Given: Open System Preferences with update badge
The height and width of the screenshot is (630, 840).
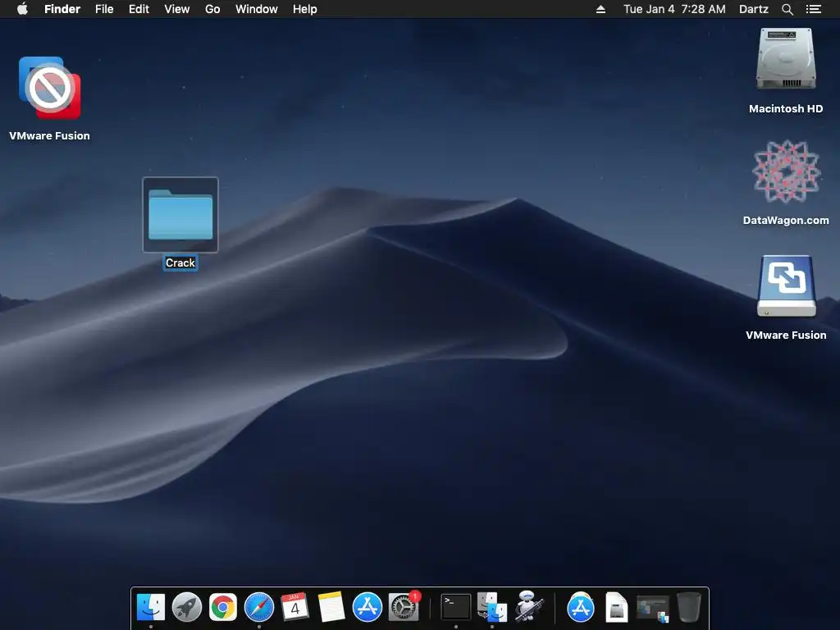Looking at the screenshot, I should point(404,607).
